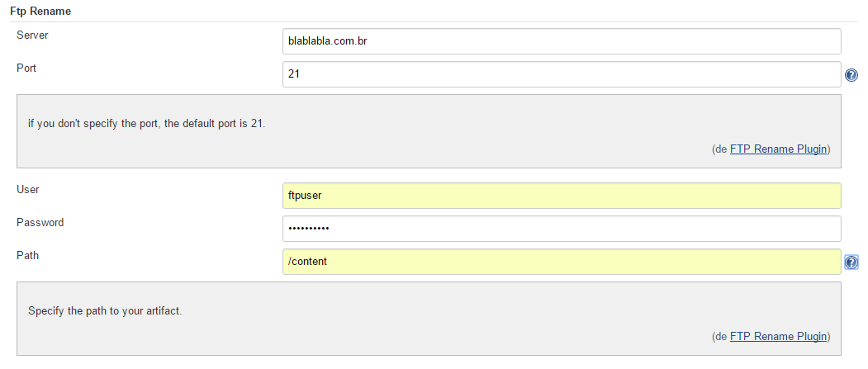Select the User field with ftpuser

point(562,196)
